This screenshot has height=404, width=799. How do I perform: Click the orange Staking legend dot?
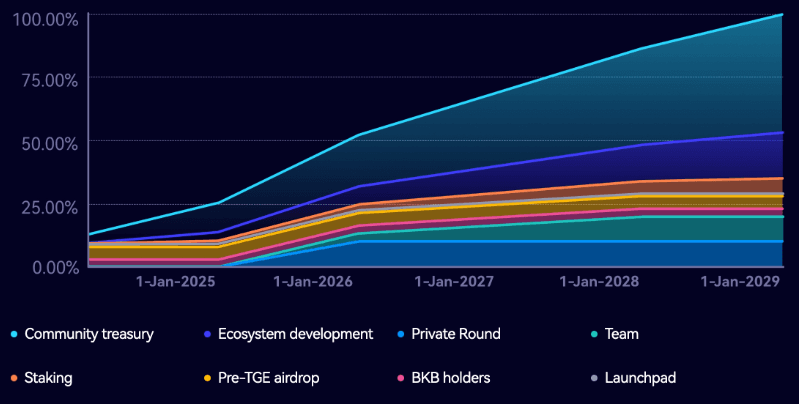(x=14, y=378)
